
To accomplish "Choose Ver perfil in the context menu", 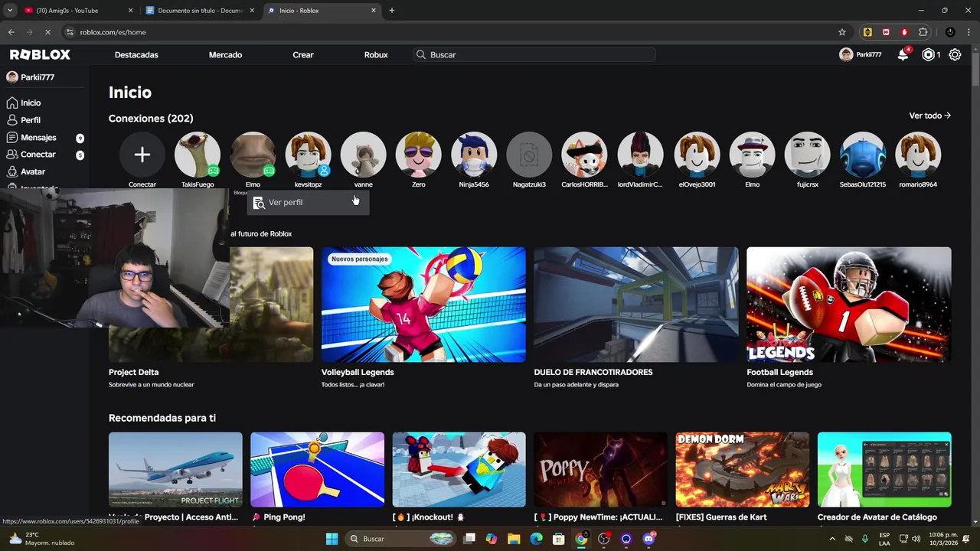I will click(x=308, y=203).
